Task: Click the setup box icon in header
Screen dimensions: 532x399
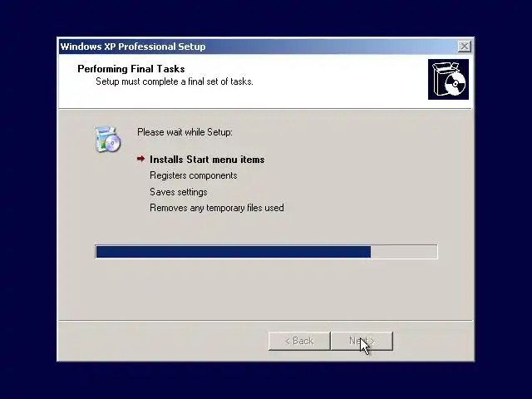Action: [x=448, y=80]
